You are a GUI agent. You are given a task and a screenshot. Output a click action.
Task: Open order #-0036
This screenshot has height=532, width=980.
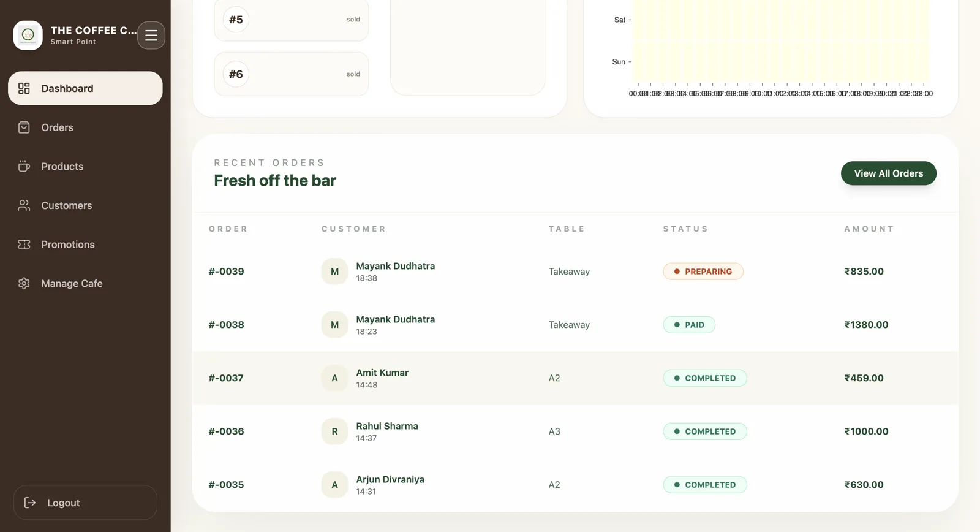[x=226, y=431]
